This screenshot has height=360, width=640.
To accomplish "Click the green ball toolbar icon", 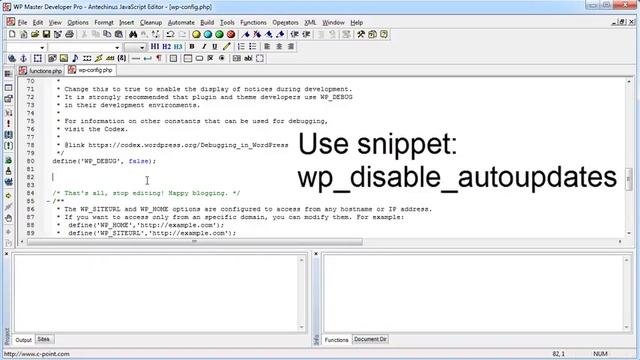I will pos(219,34).
